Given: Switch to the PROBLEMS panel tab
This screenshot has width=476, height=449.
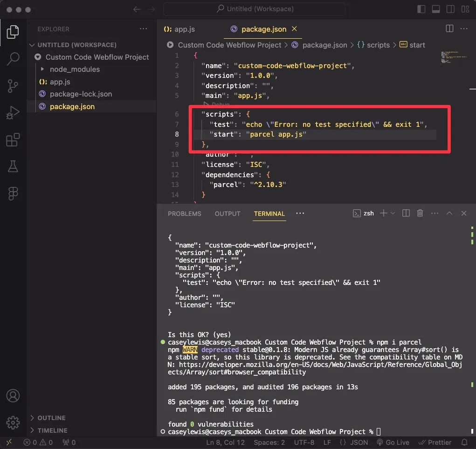Looking at the screenshot, I should click(185, 214).
